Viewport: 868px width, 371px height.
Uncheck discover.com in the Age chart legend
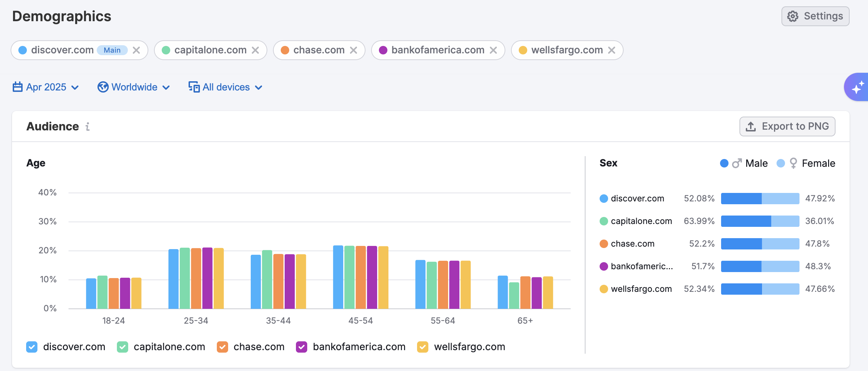32,347
